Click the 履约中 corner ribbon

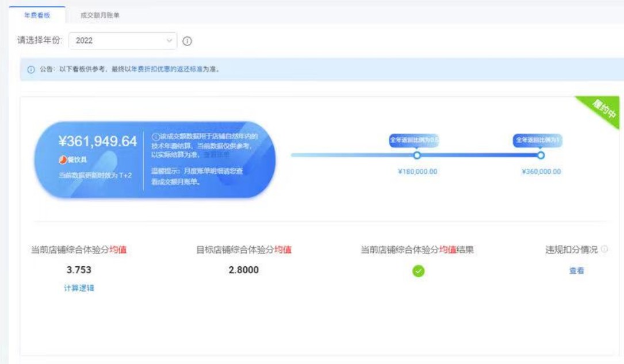(x=603, y=108)
